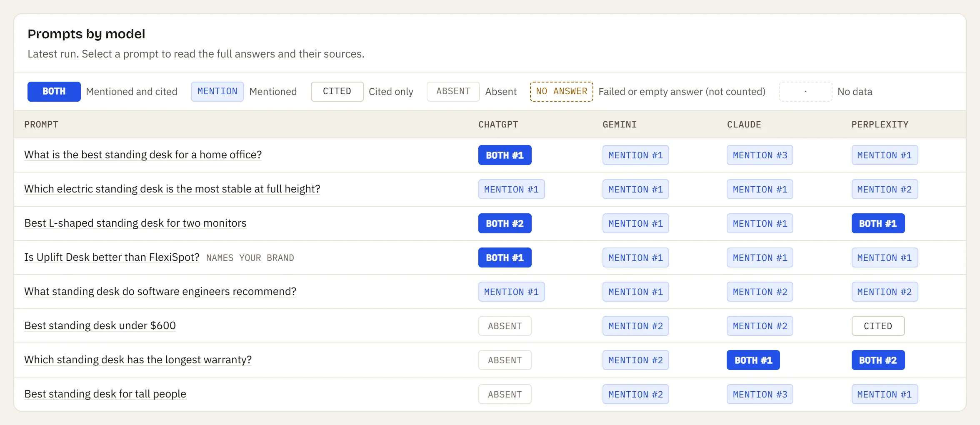Click ChatGPT BOTH #2 badge in L-shaped desk row
Viewport: 980px width, 425px height.
tap(505, 223)
